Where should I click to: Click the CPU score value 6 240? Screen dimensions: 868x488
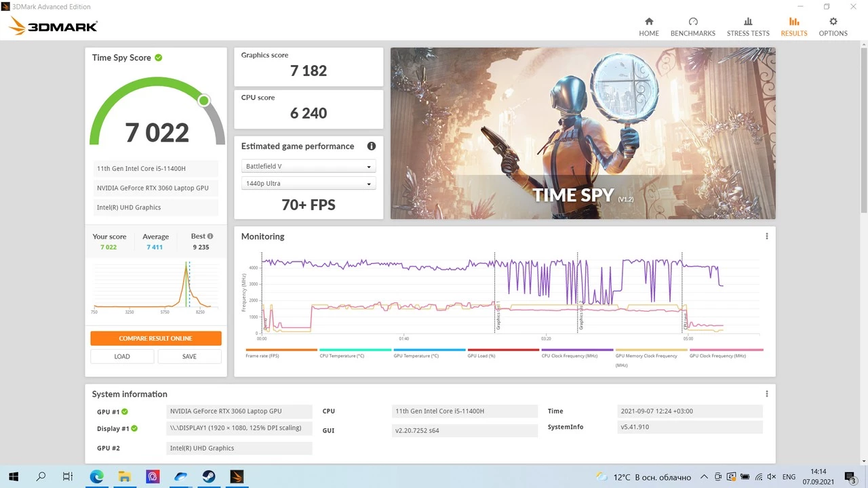click(x=309, y=113)
